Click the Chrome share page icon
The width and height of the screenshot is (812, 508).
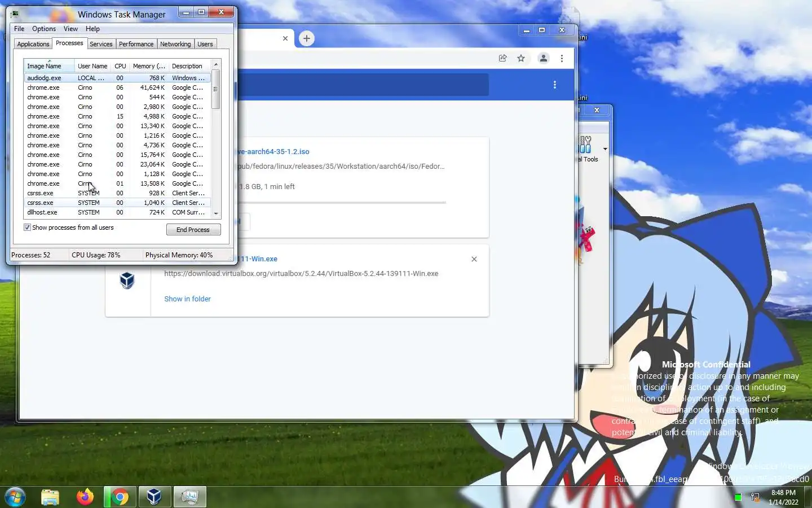point(502,58)
